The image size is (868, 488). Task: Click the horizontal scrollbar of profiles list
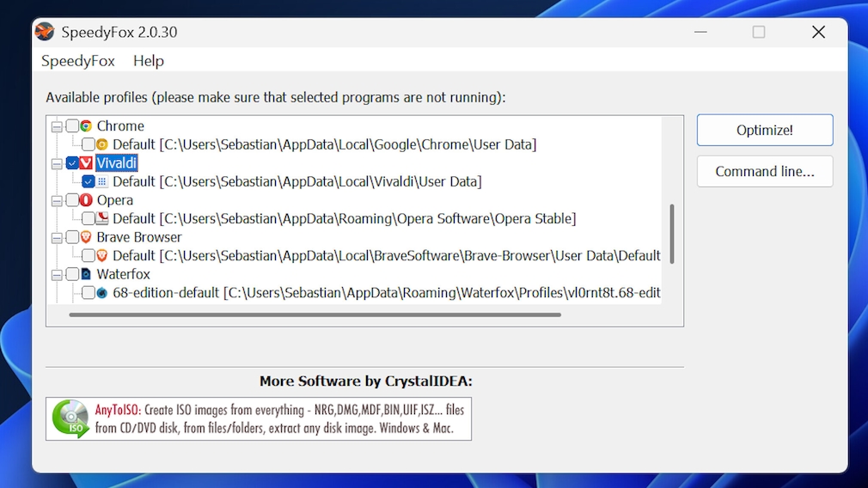click(x=315, y=314)
